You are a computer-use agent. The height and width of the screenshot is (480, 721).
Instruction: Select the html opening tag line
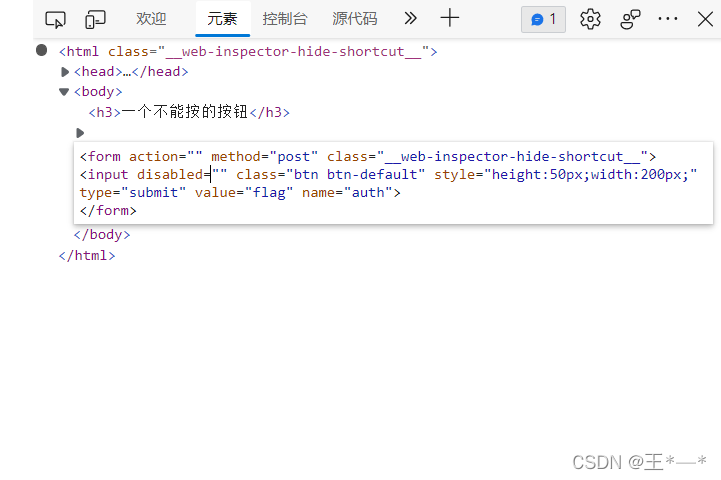tap(248, 51)
